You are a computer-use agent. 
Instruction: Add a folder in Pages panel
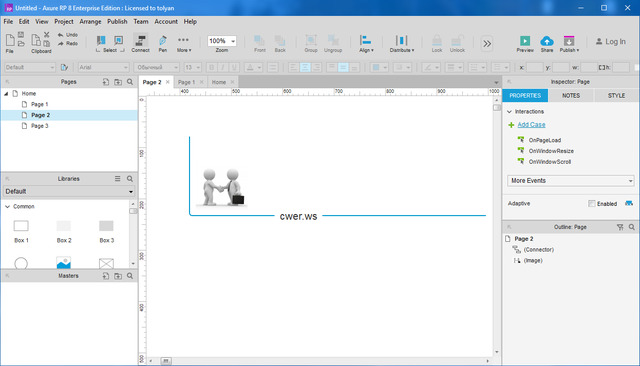point(118,82)
